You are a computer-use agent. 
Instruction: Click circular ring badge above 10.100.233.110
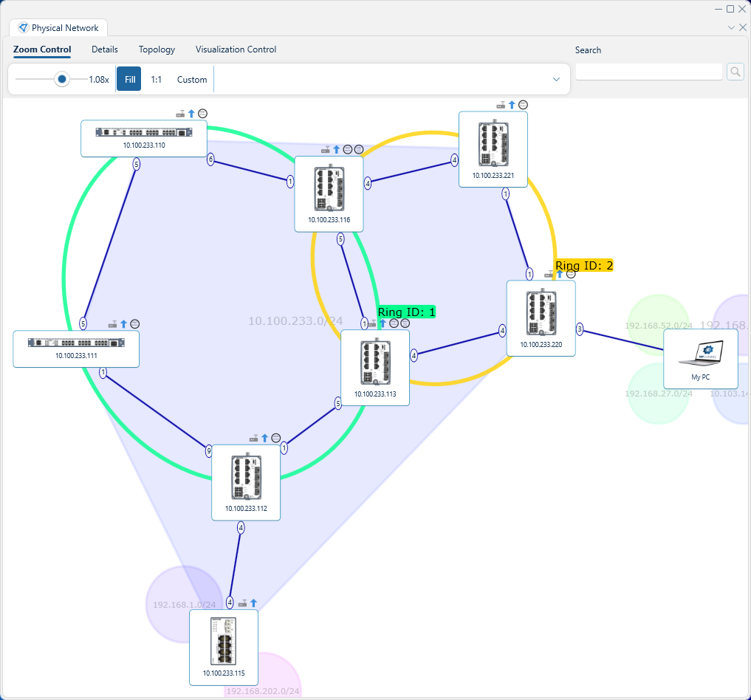tap(202, 114)
